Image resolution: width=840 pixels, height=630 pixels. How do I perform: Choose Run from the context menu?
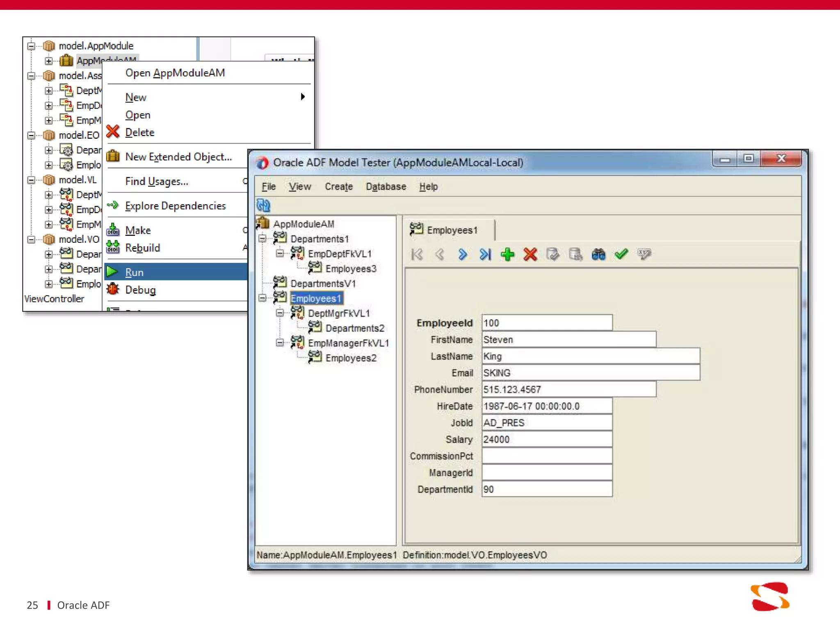tap(176, 272)
